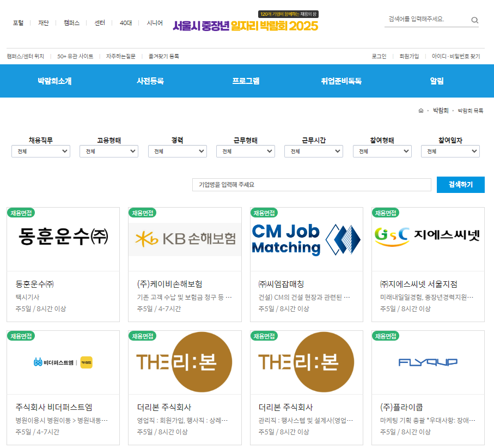Open the 박람회소개 menu
The image size is (494, 448).
point(54,81)
